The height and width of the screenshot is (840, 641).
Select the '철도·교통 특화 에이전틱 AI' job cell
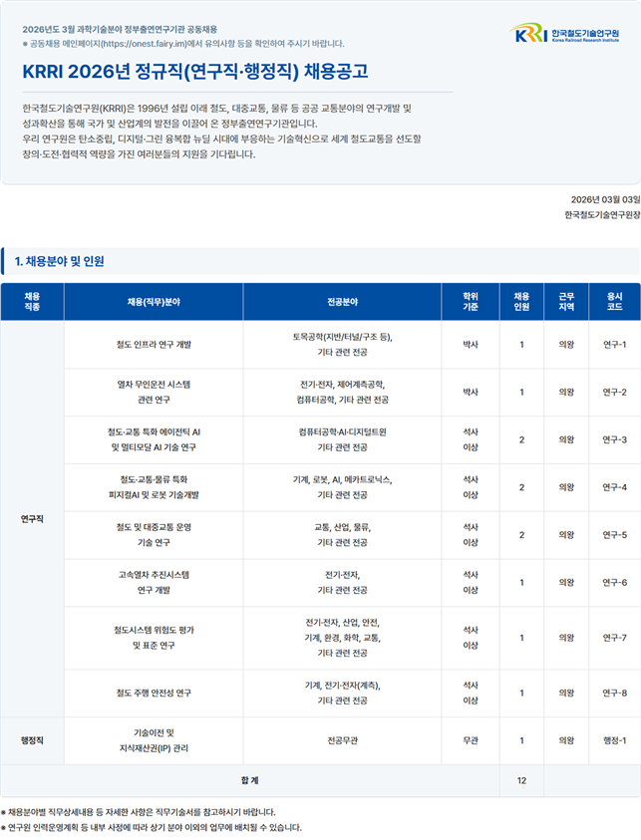point(154,439)
